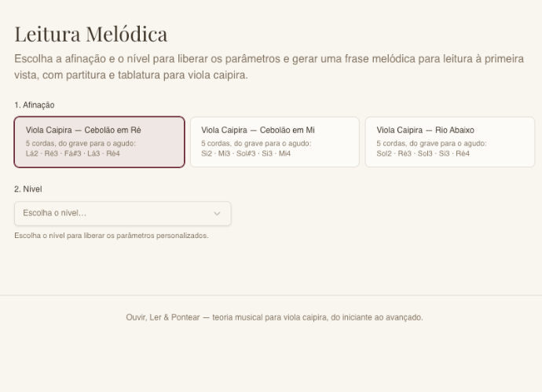
Task: Click the 'Si2 · Mi3 · Sol#3 · Si3 · Mi4' string notes
Action: point(246,153)
